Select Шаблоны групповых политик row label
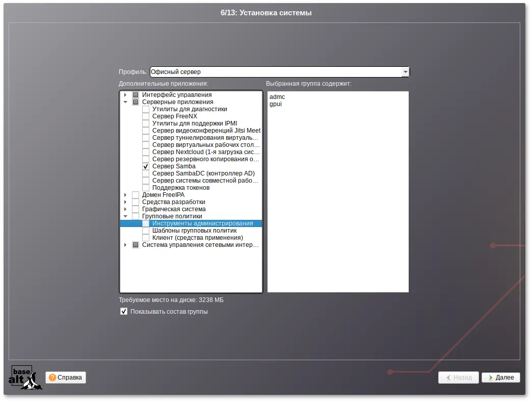The width and height of the screenshot is (532, 402). tap(195, 231)
